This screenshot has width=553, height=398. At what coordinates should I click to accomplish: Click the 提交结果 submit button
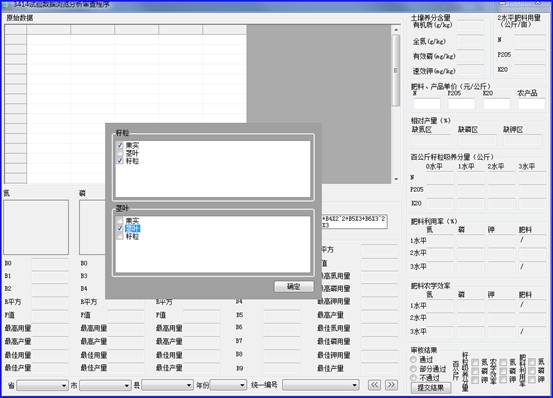tap(431, 388)
